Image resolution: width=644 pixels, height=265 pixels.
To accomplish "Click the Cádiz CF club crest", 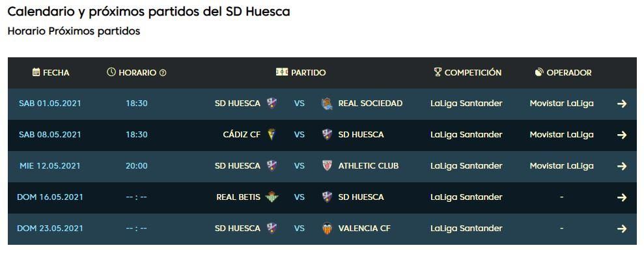I will tap(272, 135).
